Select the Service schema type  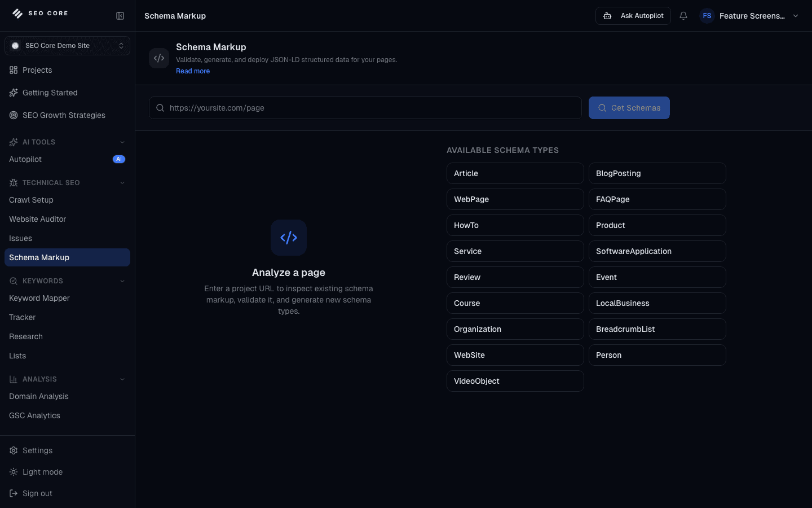point(515,251)
